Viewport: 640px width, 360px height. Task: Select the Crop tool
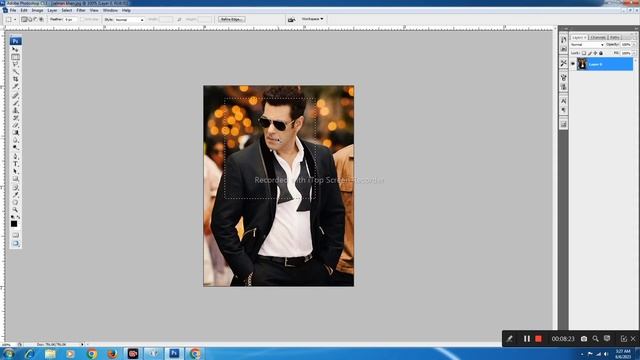16,79
